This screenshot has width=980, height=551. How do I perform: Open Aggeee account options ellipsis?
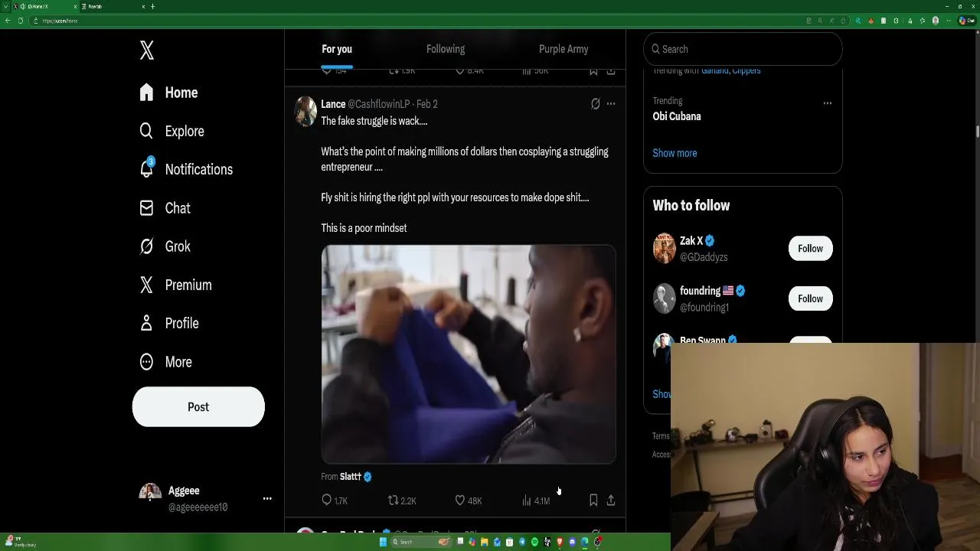(x=267, y=498)
